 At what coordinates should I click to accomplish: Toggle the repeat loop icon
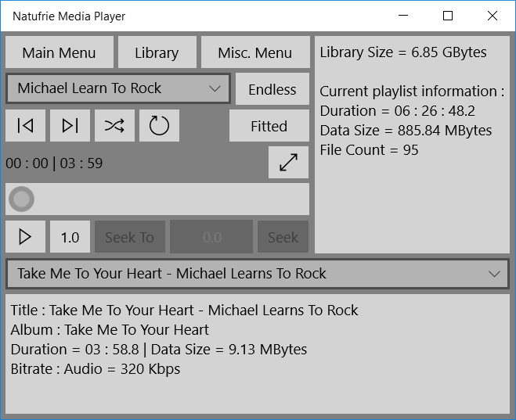pos(159,126)
